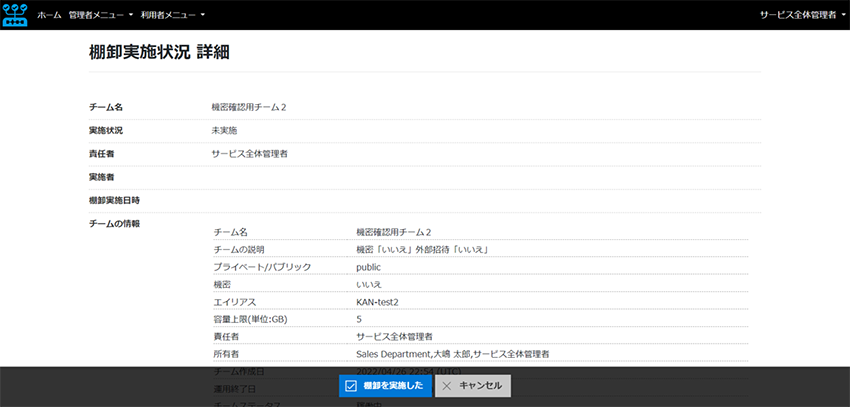Viewport: 850px width, 407px height.
Task: Click the checkmark icon on 棚卸を実施した
Action: point(351,386)
